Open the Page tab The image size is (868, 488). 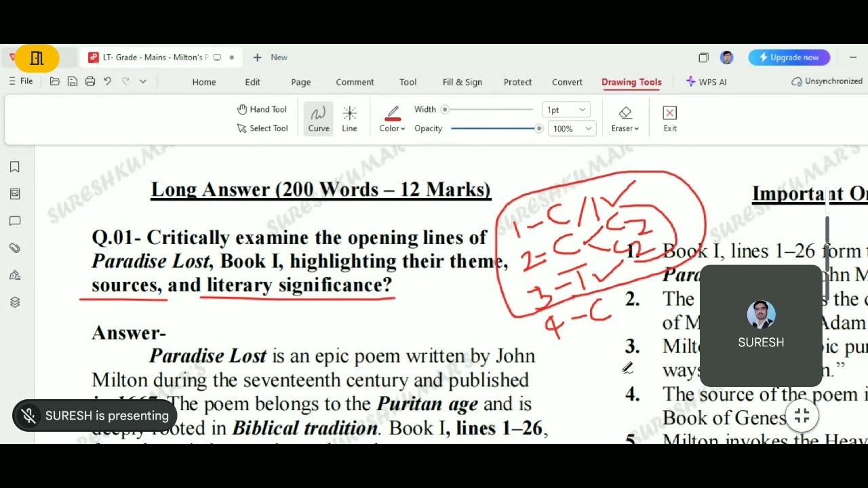301,82
